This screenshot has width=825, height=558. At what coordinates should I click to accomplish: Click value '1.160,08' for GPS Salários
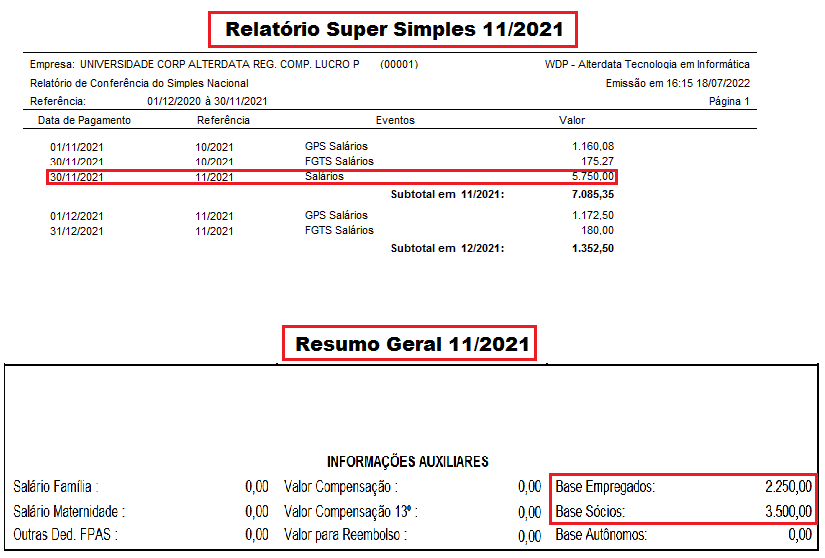[593, 146]
